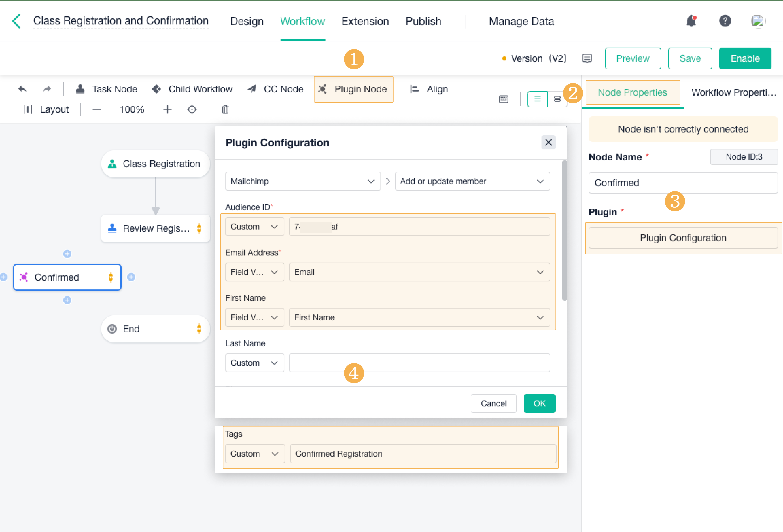Open the notifications bell
The height and width of the screenshot is (532, 783).
691,21
